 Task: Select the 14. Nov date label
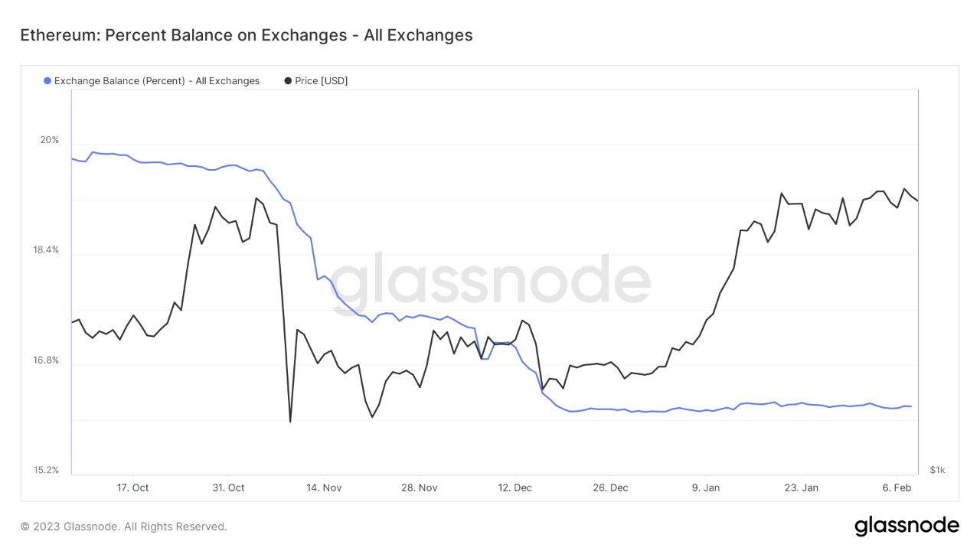(323, 487)
